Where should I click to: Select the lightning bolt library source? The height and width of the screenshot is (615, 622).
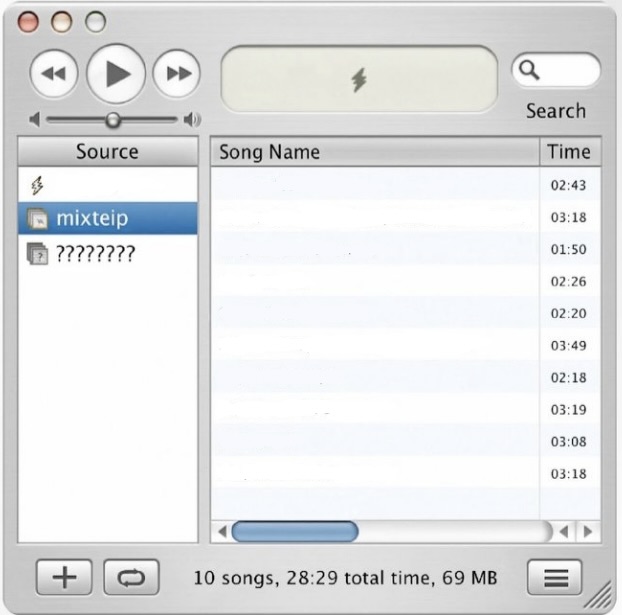108,185
